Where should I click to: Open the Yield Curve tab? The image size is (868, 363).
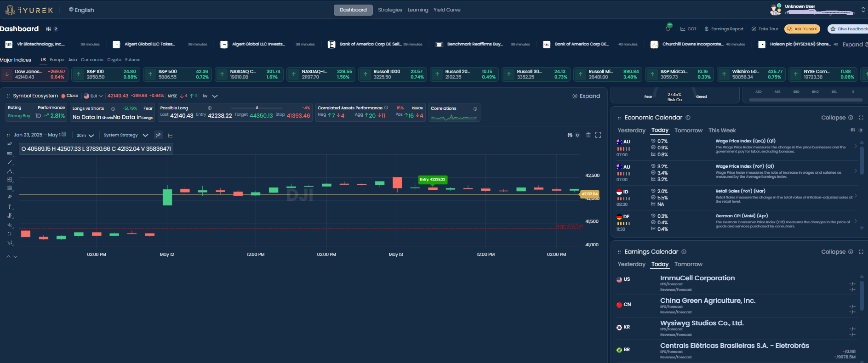(x=447, y=10)
